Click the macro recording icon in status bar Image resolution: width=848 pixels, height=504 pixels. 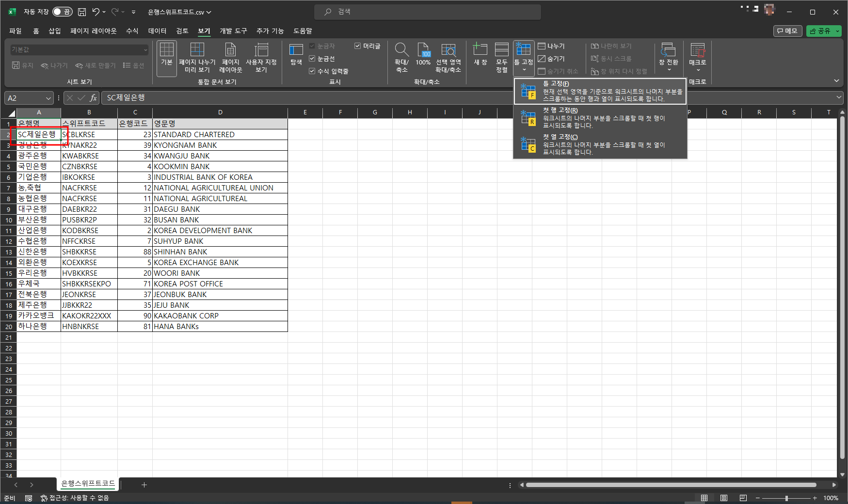29,498
